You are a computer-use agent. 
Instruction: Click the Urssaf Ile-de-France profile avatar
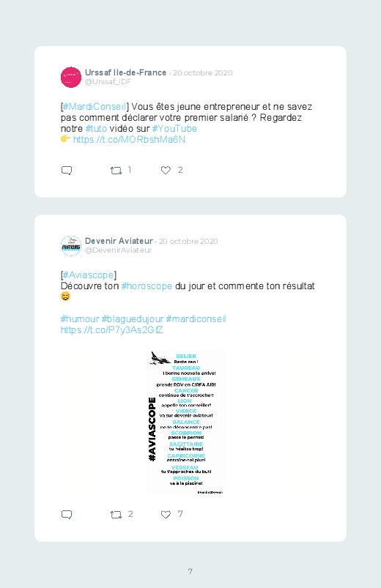tap(71, 77)
